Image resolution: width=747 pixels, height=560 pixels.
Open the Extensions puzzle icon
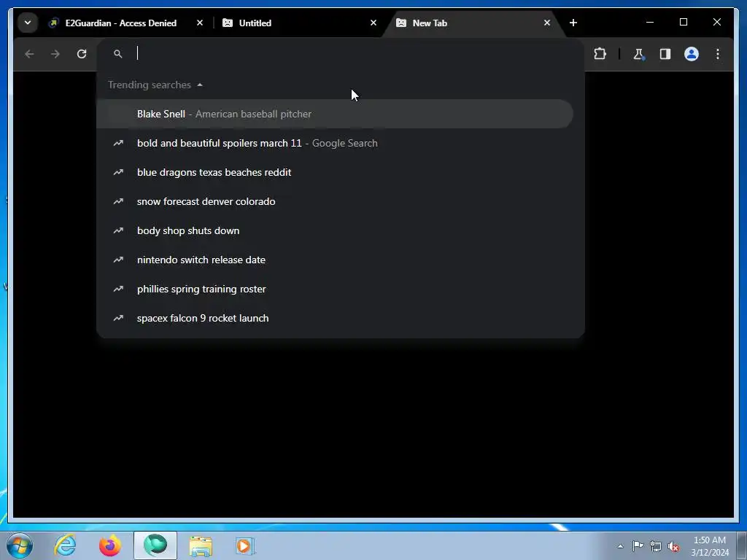600,54
